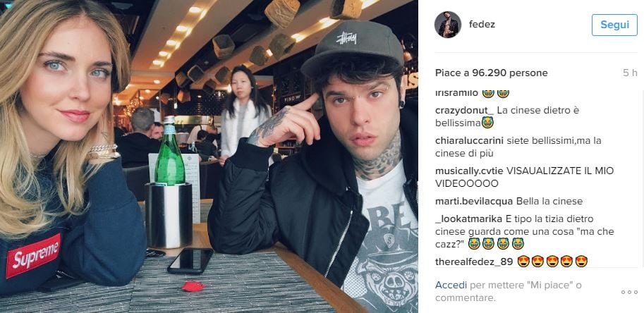Open _lookatmarika commenter profile
Image resolution: width=644 pixels, height=313 pixels.
click(468, 219)
